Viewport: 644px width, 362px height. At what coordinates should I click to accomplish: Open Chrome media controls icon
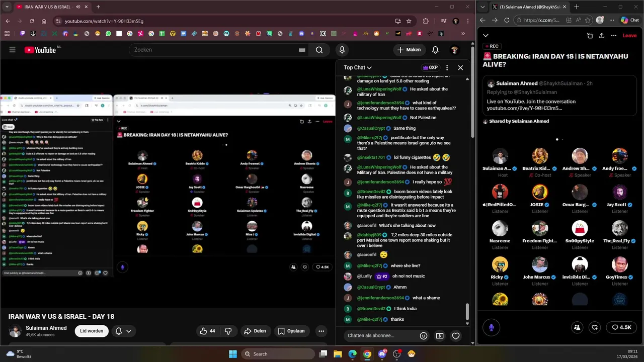[x=443, y=21]
